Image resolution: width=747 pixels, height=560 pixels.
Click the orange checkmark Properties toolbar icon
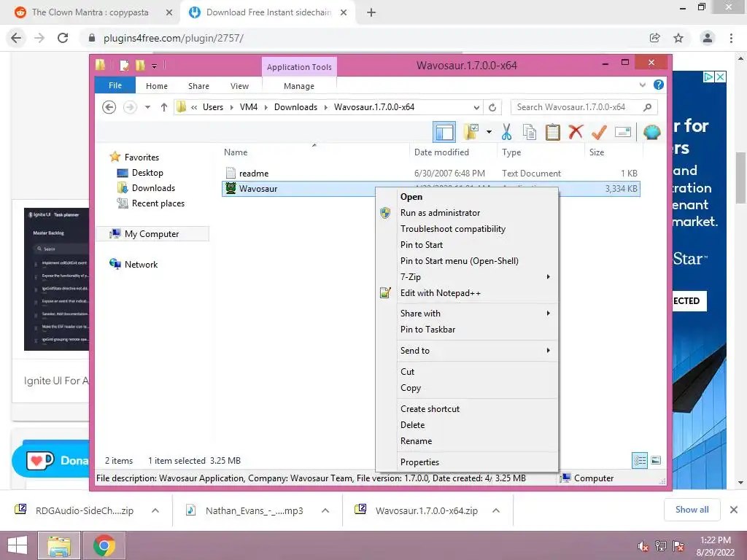coord(599,132)
